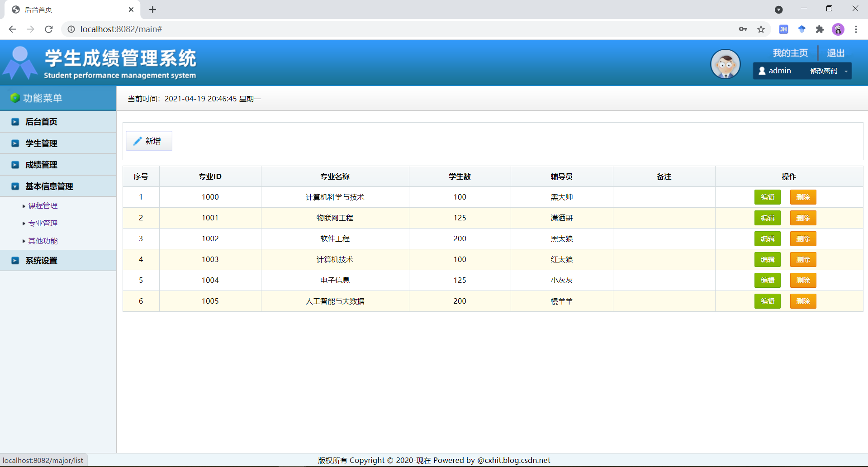Open 课程管理 submenu item

click(x=43, y=206)
